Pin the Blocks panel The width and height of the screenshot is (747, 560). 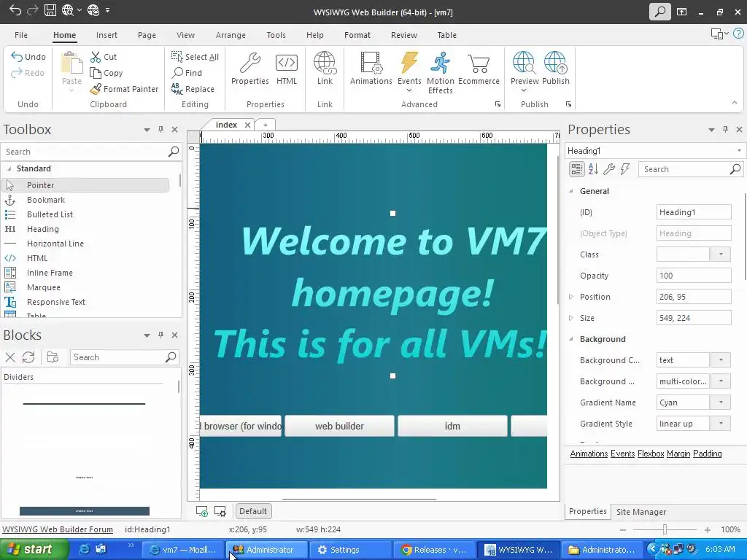pyautogui.click(x=160, y=335)
